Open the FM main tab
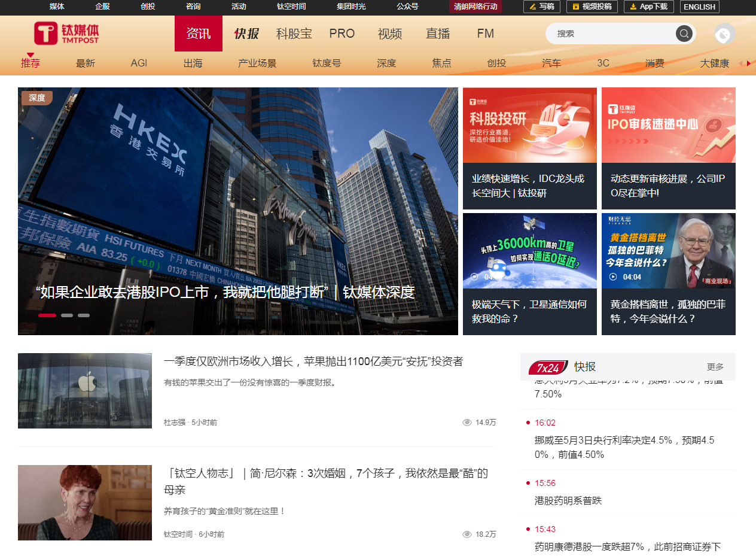Image resolution: width=756 pixels, height=556 pixels. pos(486,34)
